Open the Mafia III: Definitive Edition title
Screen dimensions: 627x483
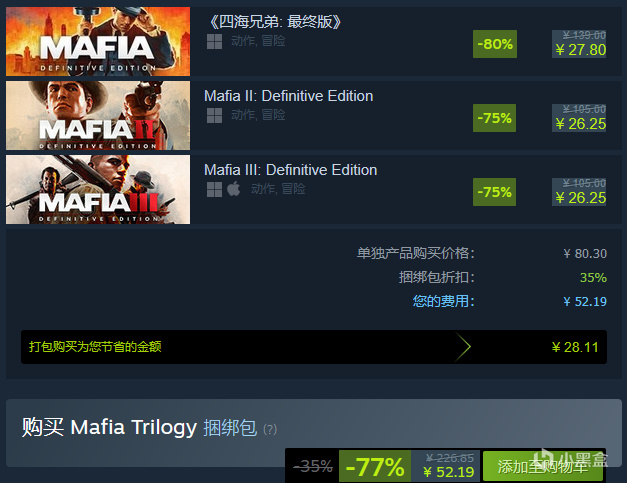290,170
